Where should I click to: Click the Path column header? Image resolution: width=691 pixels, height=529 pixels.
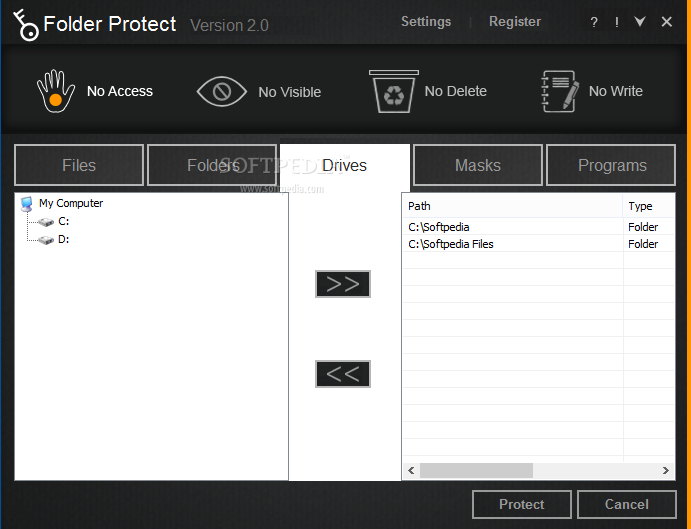click(x=513, y=206)
